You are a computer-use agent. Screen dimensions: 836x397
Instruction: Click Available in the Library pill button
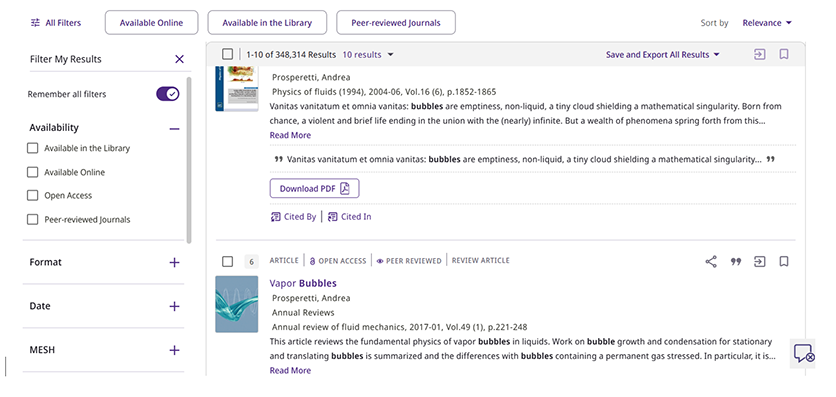(267, 23)
